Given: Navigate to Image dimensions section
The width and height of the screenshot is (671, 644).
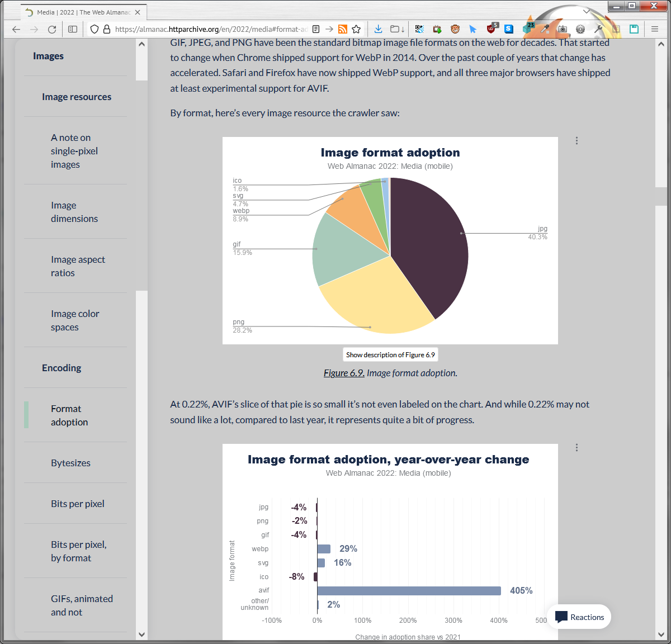Looking at the screenshot, I should [74, 212].
